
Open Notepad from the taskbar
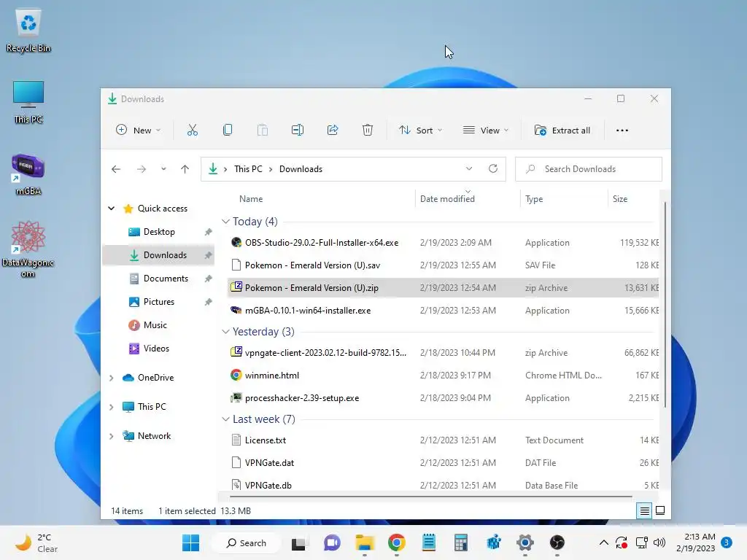tap(429, 542)
